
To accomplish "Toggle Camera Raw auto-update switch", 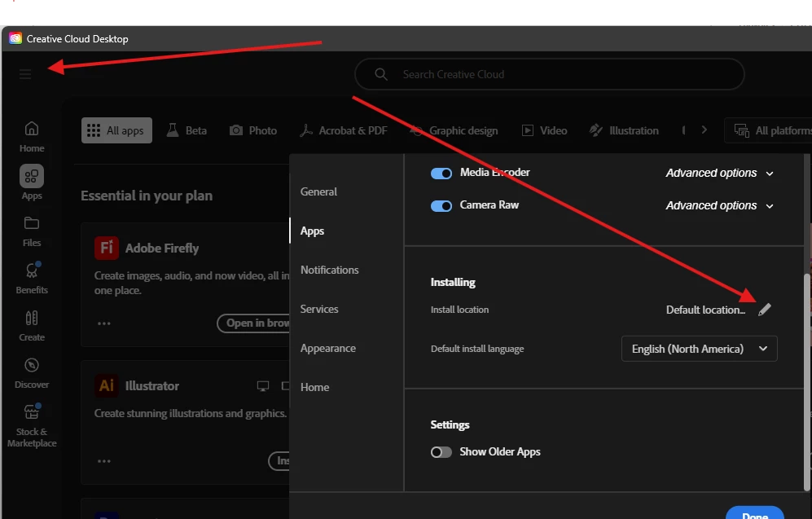I will 441,206.
